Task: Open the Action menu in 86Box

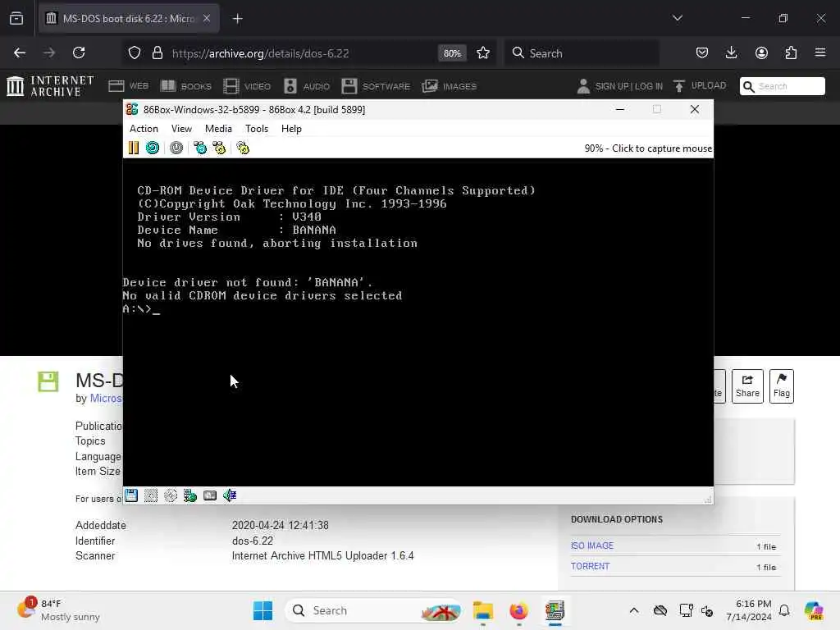Action: coord(144,129)
